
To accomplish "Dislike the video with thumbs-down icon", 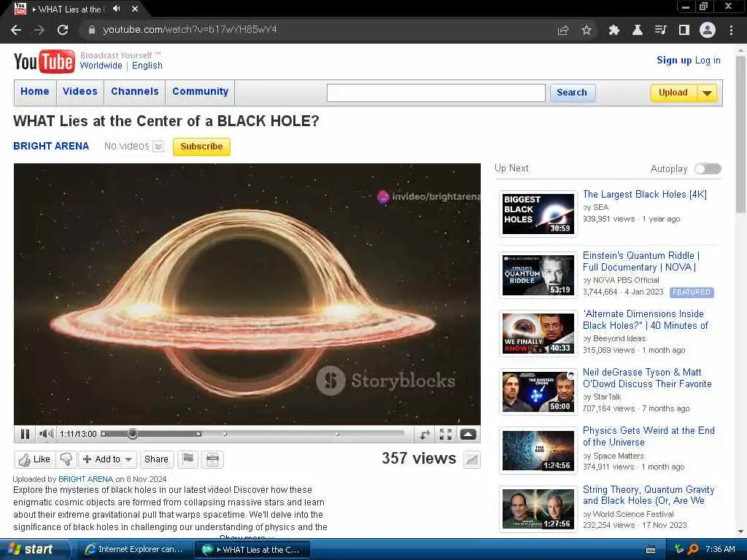I will pyautogui.click(x=66, y=459).
